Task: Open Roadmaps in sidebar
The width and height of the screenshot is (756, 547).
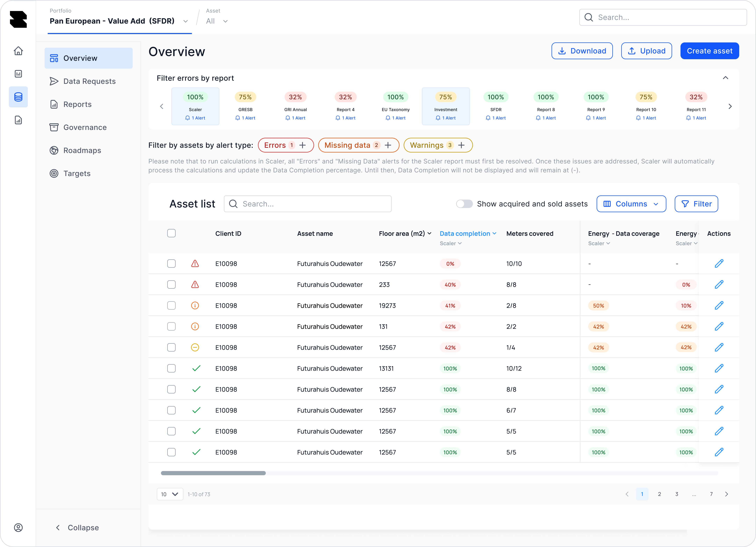Action: point(89,151)
